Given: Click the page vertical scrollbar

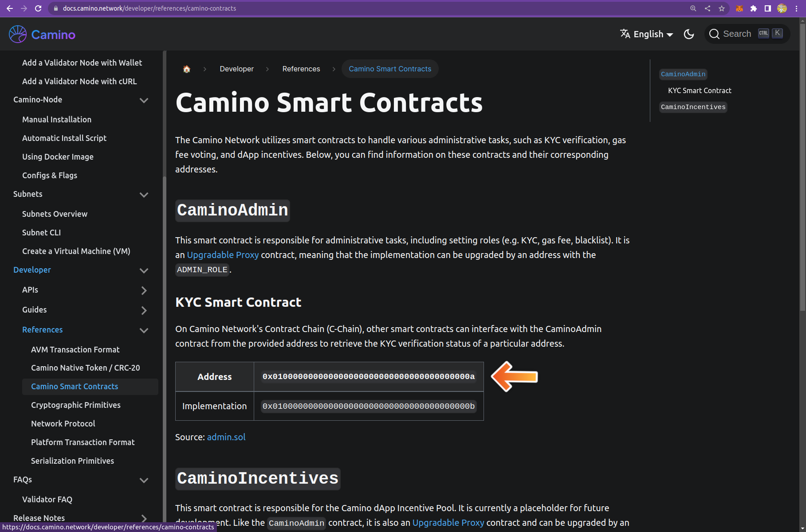Looking at the screenshot, I should pos(802,177).
